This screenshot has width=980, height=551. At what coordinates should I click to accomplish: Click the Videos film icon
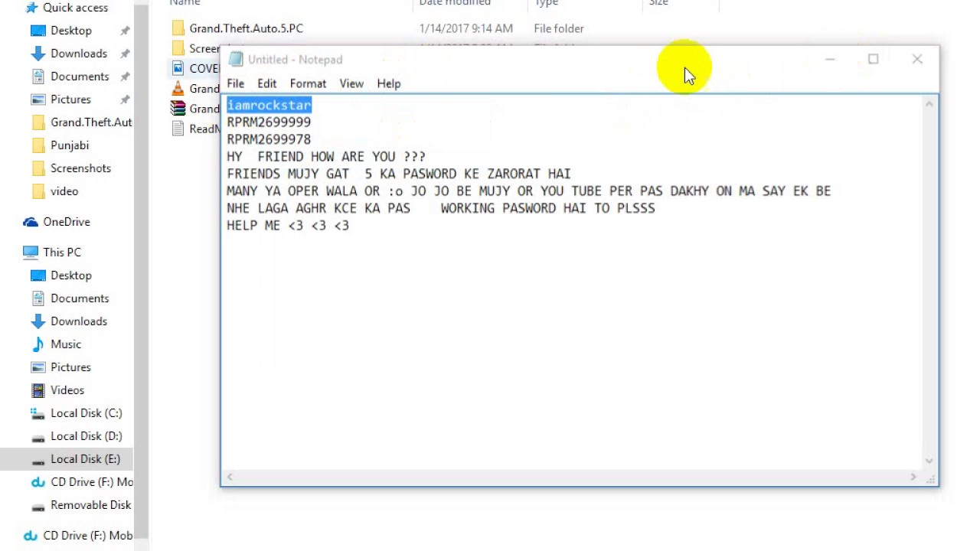click(x=38, y=390)
